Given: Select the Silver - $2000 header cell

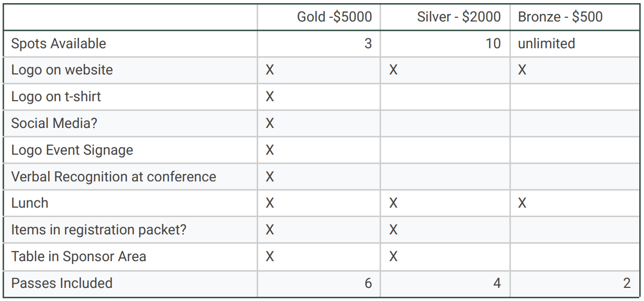Looking at the screenshot, I should (459, 17).
